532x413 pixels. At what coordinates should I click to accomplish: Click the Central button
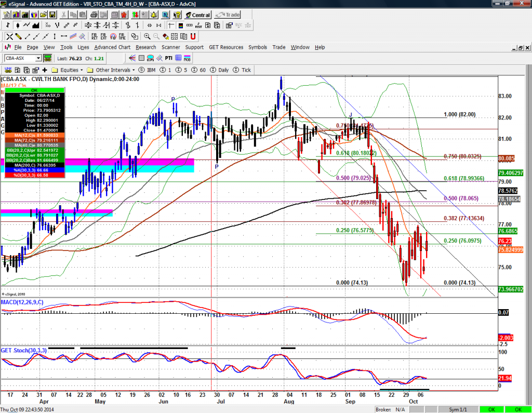(197, 15)
